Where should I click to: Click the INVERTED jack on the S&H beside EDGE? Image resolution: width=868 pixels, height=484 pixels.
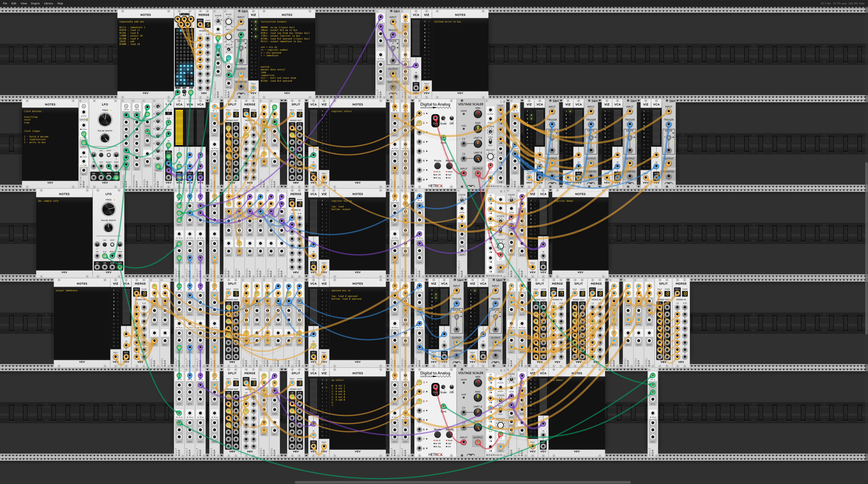coord(241,87)
